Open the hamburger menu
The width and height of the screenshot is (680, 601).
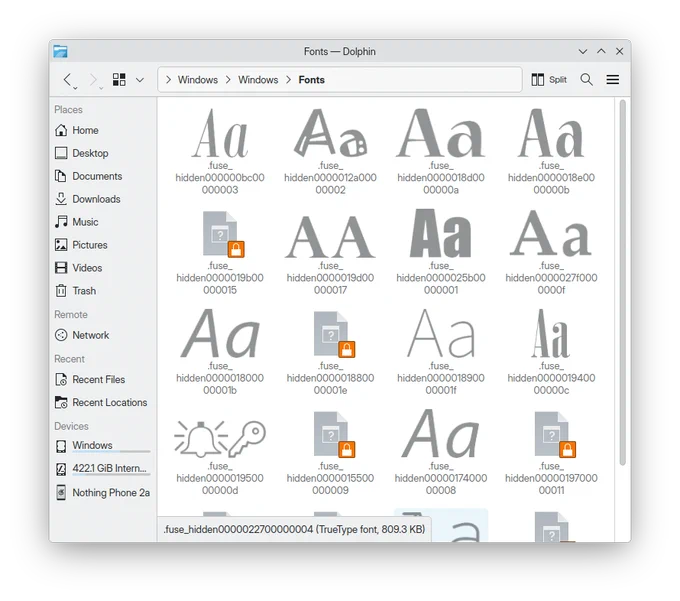[x=612, y=80]
